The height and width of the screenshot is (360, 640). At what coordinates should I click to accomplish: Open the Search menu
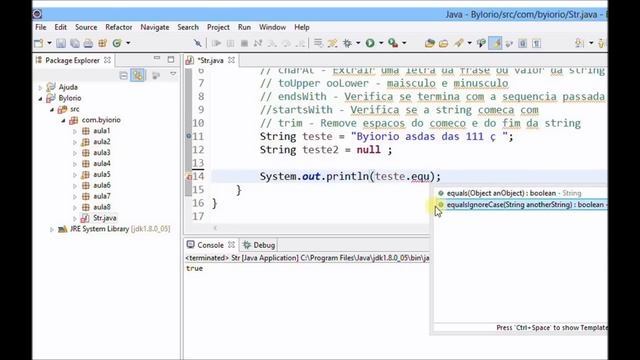(188, 27)
